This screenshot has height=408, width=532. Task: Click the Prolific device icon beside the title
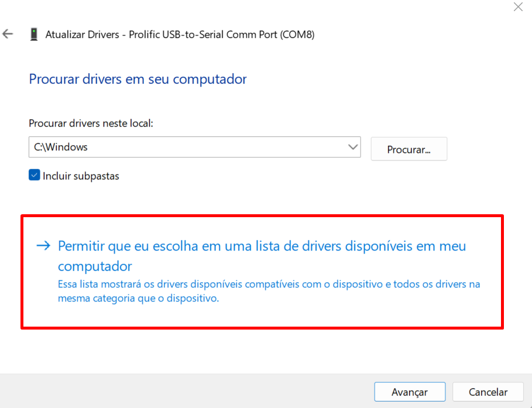point(34,35)
